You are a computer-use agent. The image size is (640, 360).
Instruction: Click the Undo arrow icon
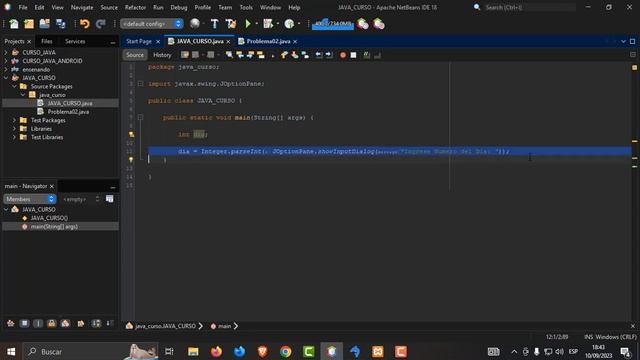[x=84, y=24]
